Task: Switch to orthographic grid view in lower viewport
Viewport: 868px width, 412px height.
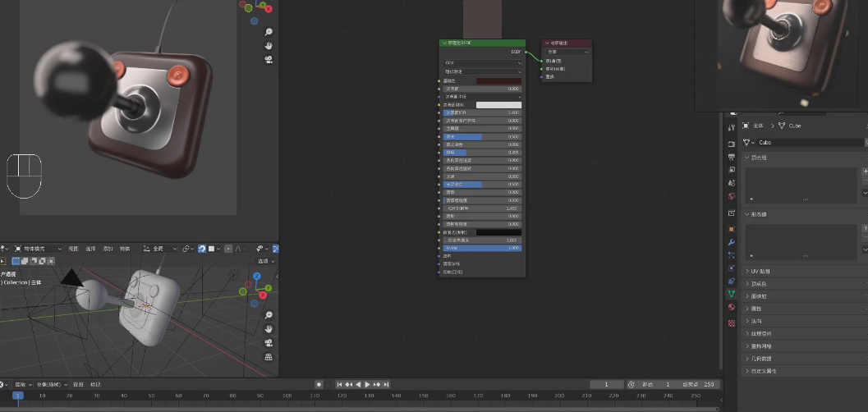Action: (269, 357)
